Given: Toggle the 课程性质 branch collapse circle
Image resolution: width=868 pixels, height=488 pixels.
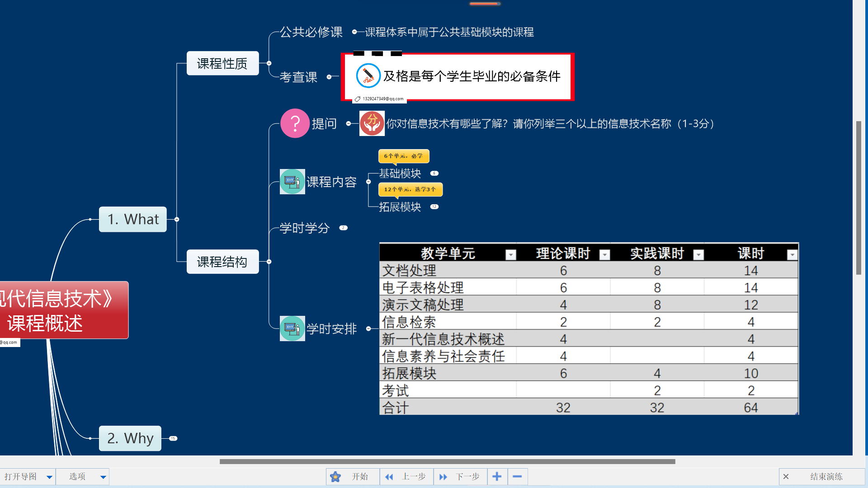Looking at the screenshot, I should coord(269,63).
